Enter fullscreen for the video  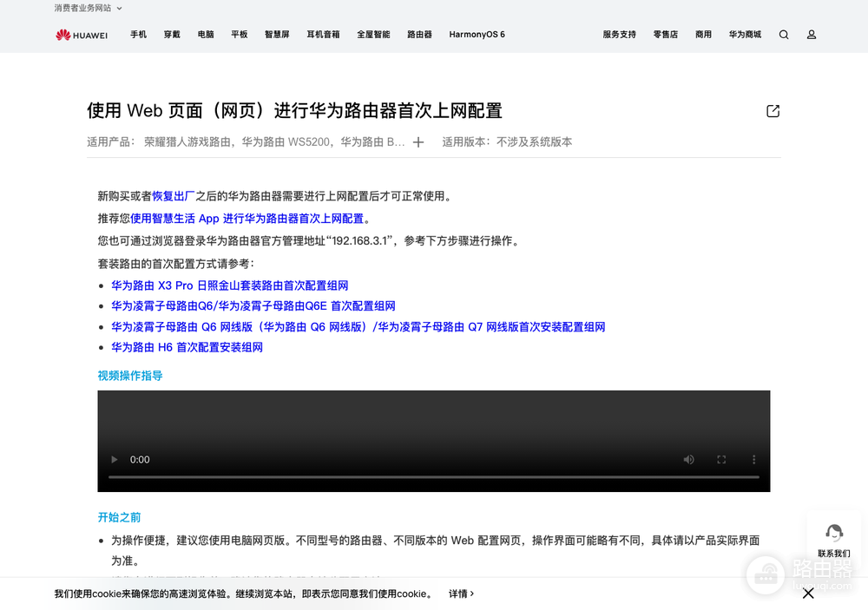(x=721, y=459)
